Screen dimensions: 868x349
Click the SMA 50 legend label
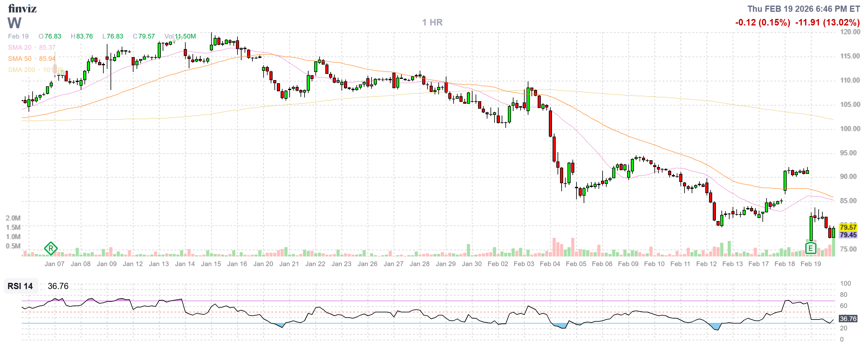coord(20,59)
